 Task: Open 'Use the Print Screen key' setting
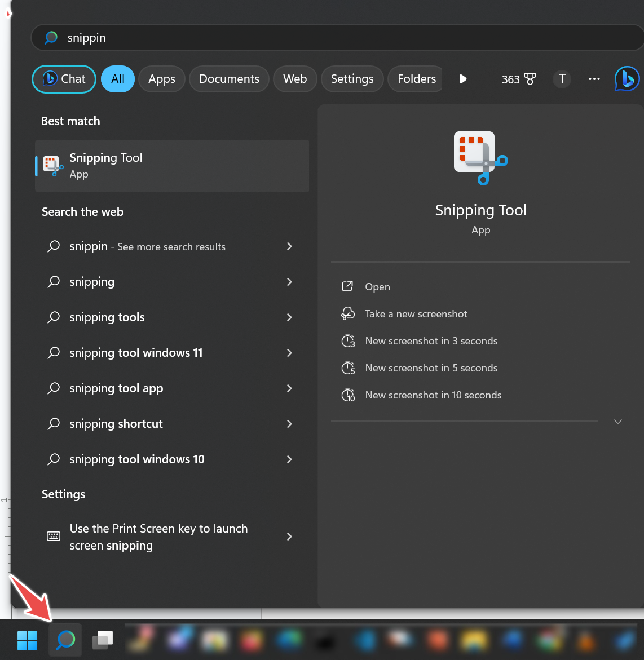point(172,537)
